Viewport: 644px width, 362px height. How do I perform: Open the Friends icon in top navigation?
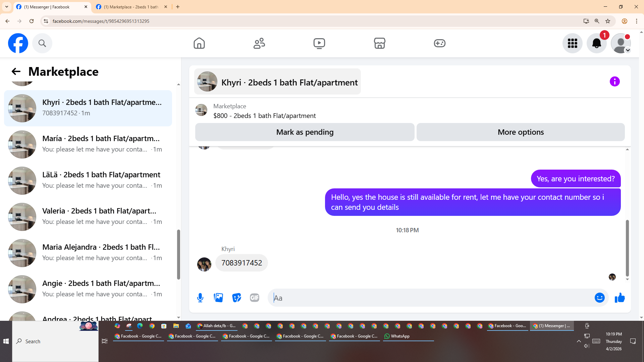click(x=259, y=43)
